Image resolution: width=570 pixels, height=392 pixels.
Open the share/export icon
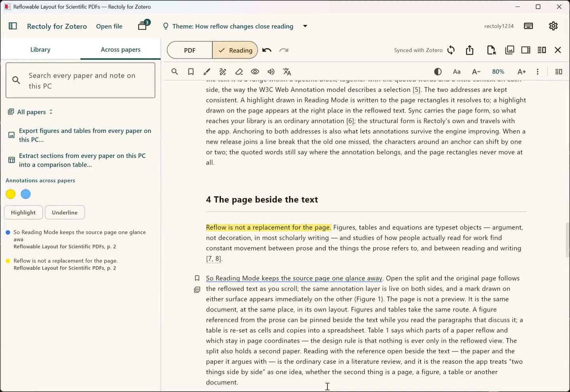(469, 50)
